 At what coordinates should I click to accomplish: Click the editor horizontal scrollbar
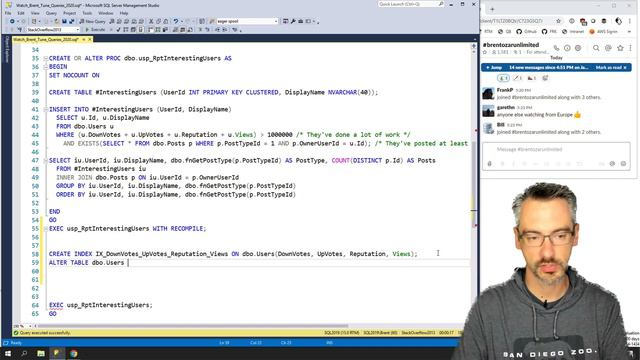click(x=192, y=326)
